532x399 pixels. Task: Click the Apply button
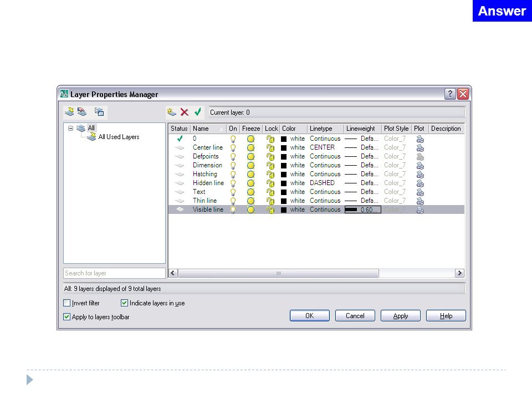[x=400, y=315]
